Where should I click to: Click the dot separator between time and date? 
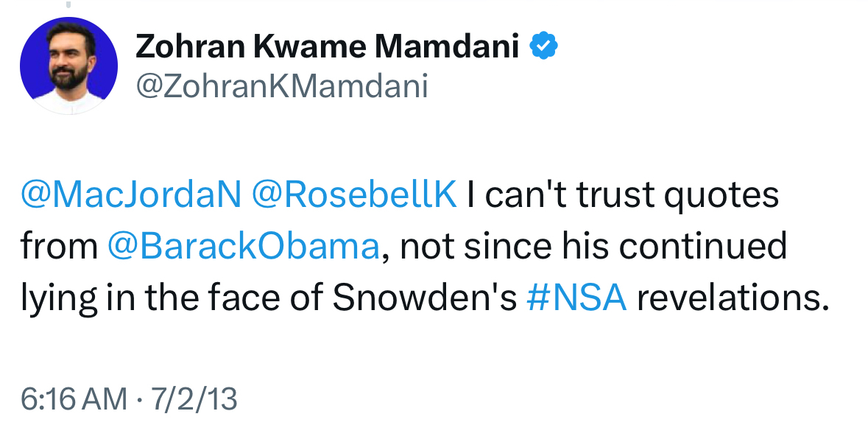pos(138,399)
